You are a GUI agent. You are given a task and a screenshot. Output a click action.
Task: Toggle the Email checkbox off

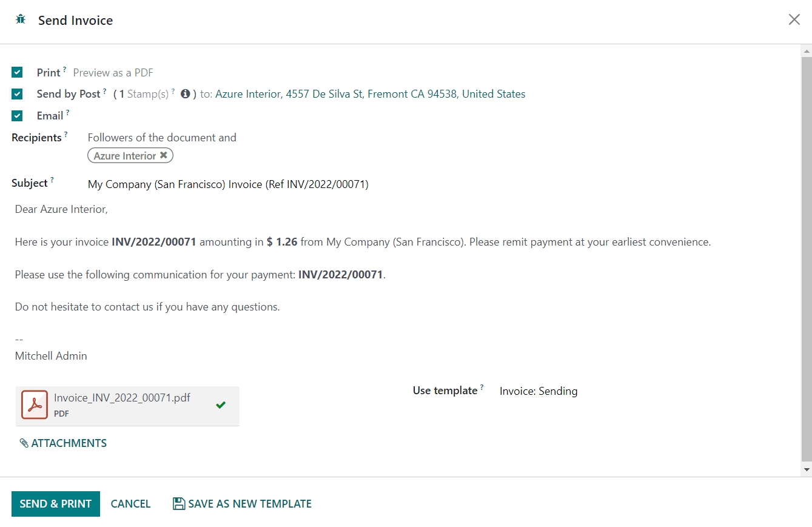(17, 116)
